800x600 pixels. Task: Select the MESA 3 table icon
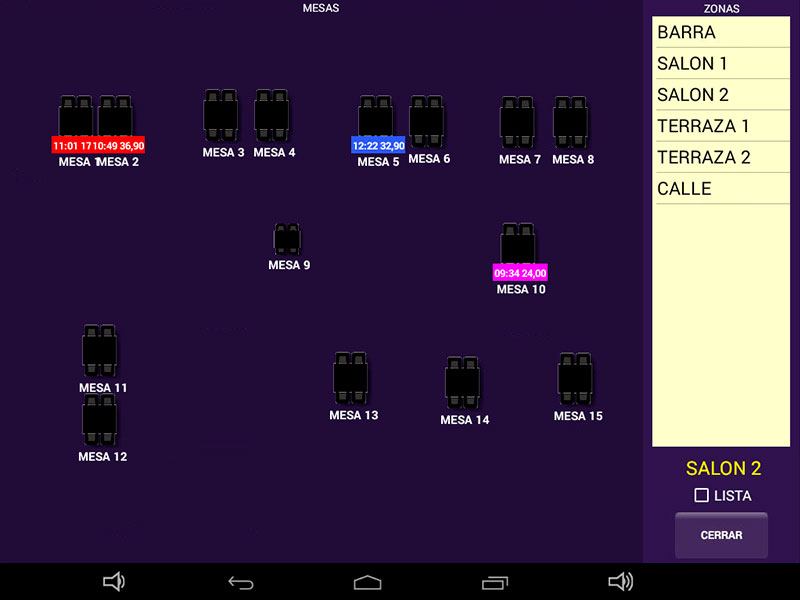click(221, 115)
